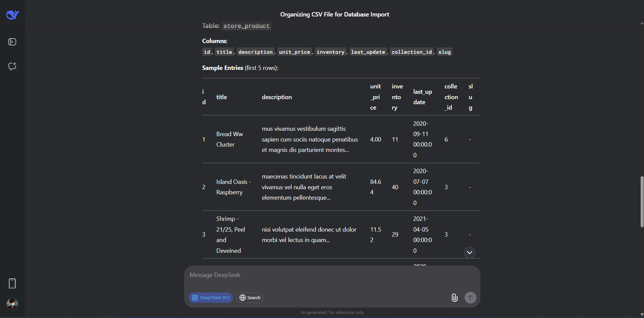Click the inventory value 40 cell

(395, 187)
